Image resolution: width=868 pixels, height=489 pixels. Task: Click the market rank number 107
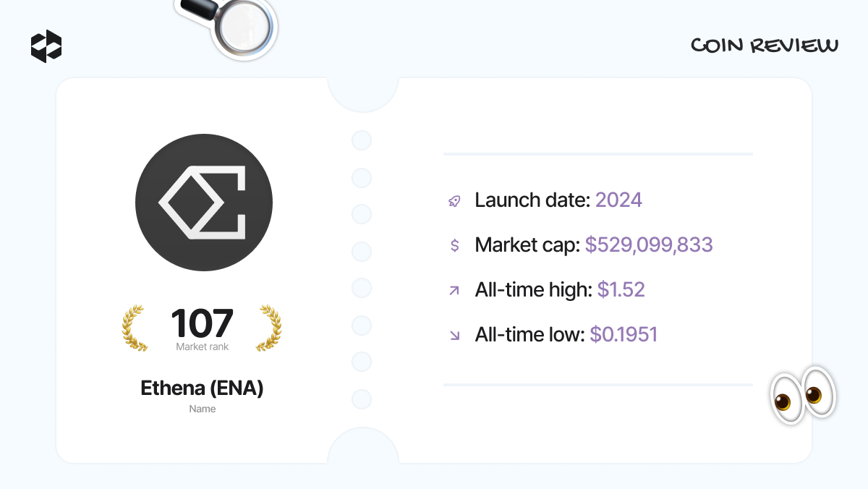click(203, 323)
